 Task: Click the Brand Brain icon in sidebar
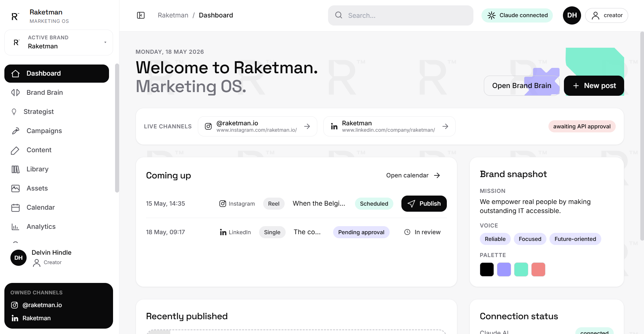(15, 92)
